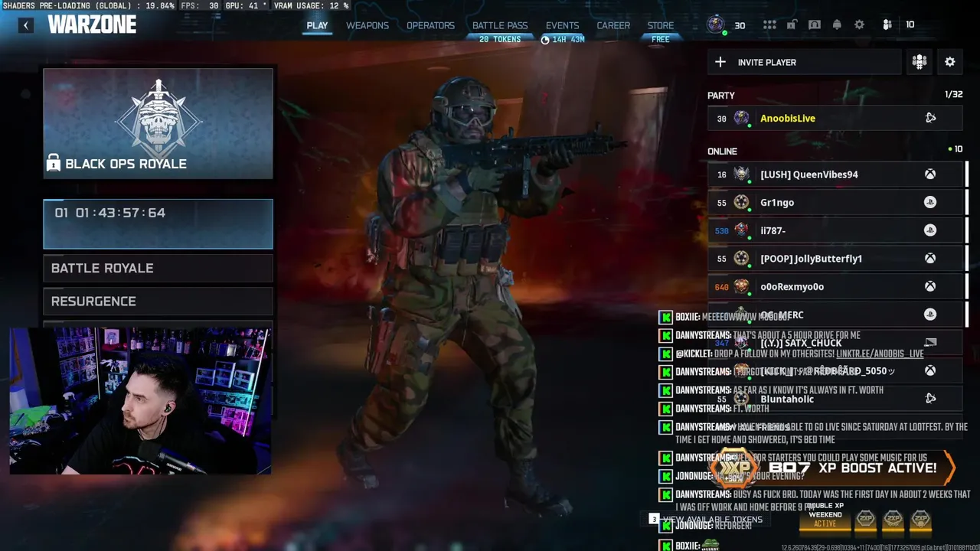Select friend o0oRexmyo0o
The width and height of the screenshot is (980, 551).
835,286
